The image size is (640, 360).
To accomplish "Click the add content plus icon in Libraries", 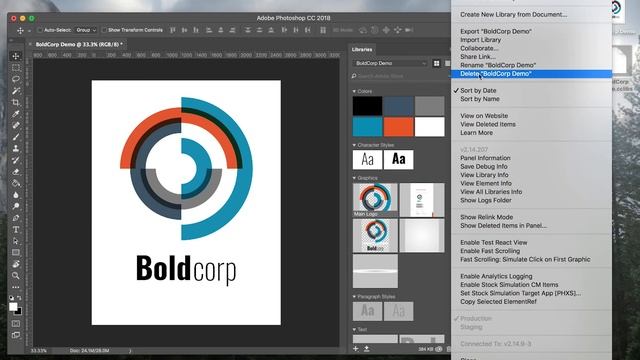I will pos(356,349).
